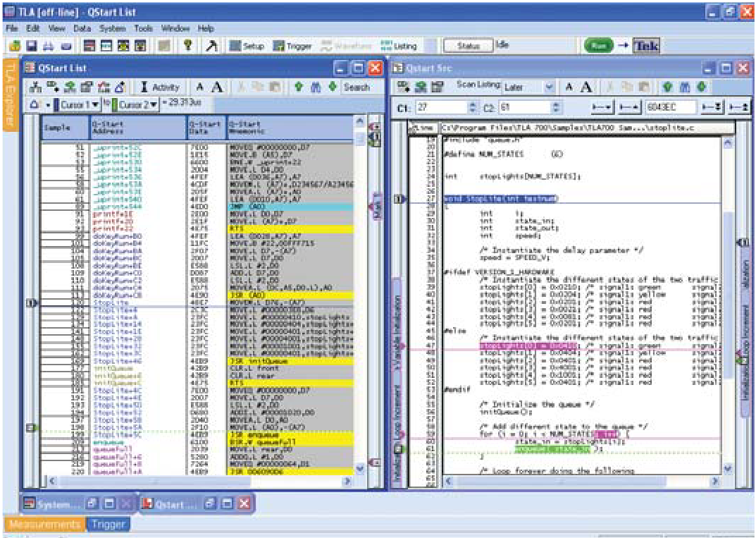
Task: Click the C1 line number input field
Action: coord(440,107)
